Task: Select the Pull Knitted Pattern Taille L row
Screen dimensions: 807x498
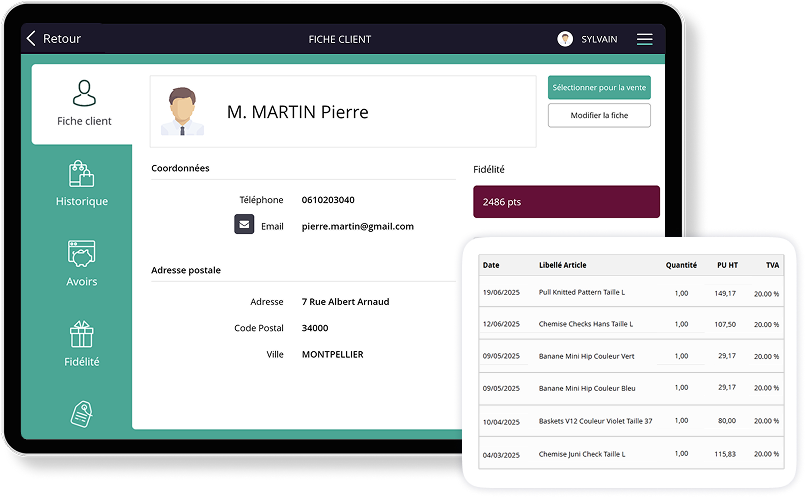Action: point(581,293)
